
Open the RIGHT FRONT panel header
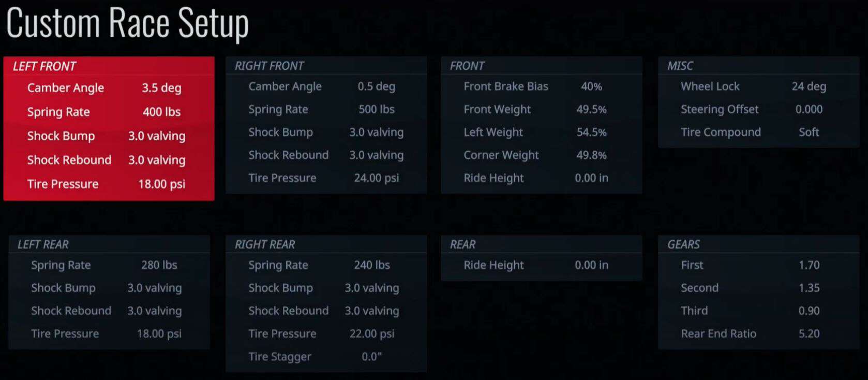(x=326, y=66)
